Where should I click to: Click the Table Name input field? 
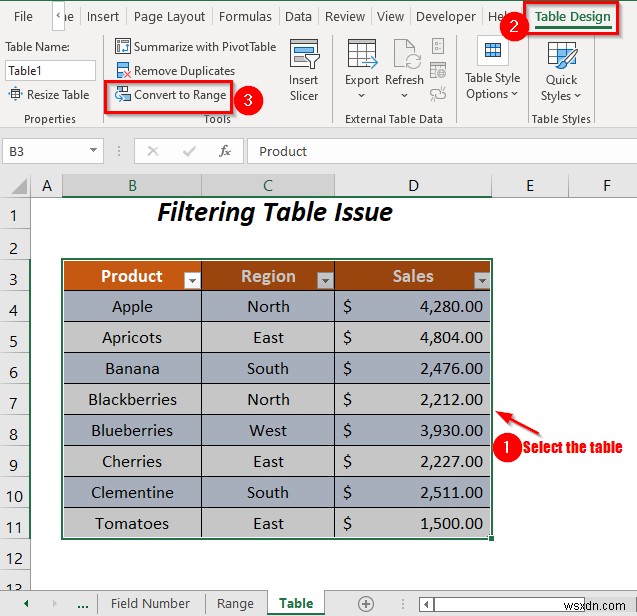tap(50, 70)
